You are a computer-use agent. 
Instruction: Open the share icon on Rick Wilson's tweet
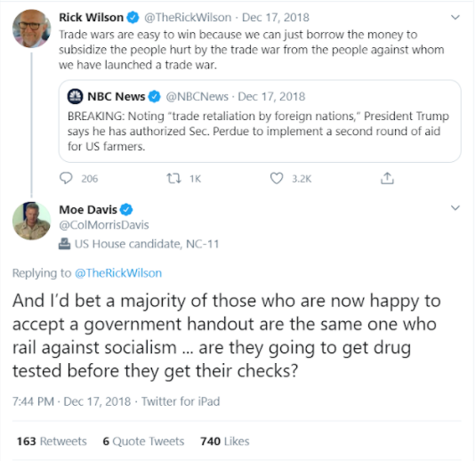pyautogui.click(x=387, y=178)
